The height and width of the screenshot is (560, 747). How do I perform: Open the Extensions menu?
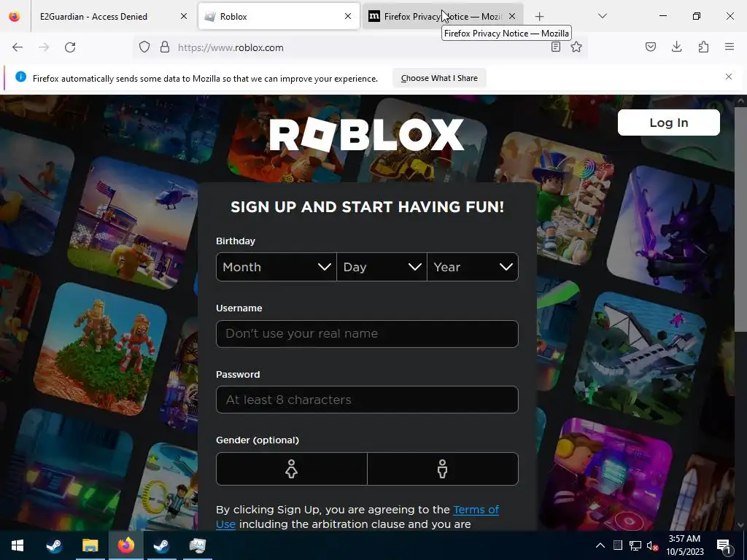point(703,47)
